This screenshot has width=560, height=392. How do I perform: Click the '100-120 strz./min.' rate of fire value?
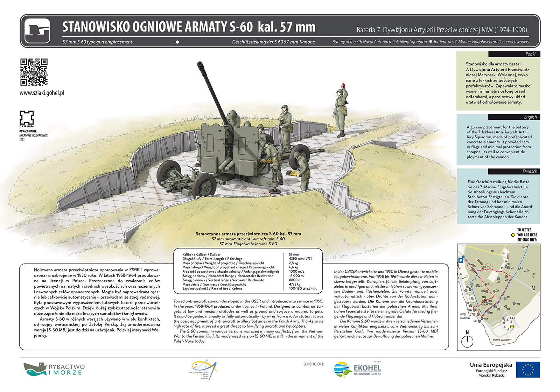[303, 288]
